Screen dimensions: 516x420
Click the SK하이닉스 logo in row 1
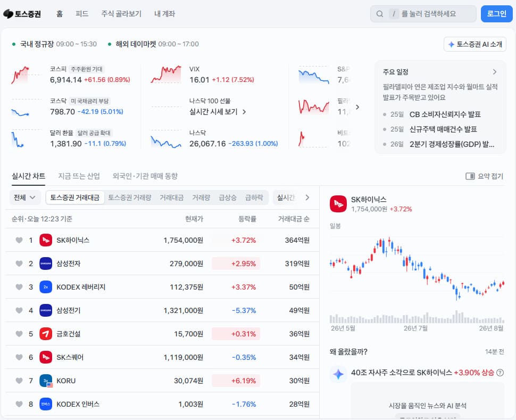point(46,240)
